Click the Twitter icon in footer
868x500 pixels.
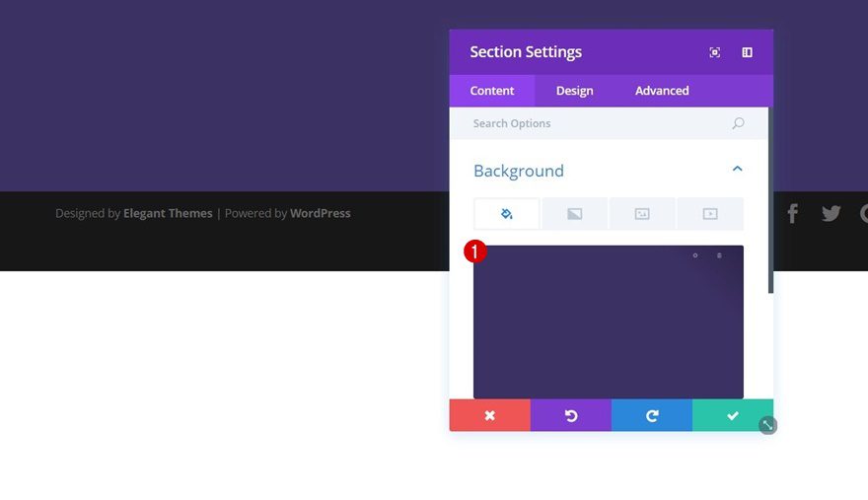coord(831,213)
